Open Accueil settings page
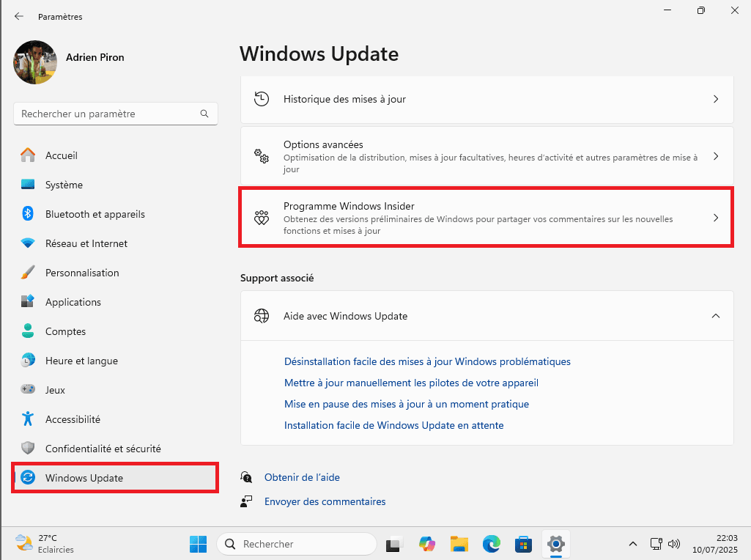The image size is (751, 560). coord(62,155)
